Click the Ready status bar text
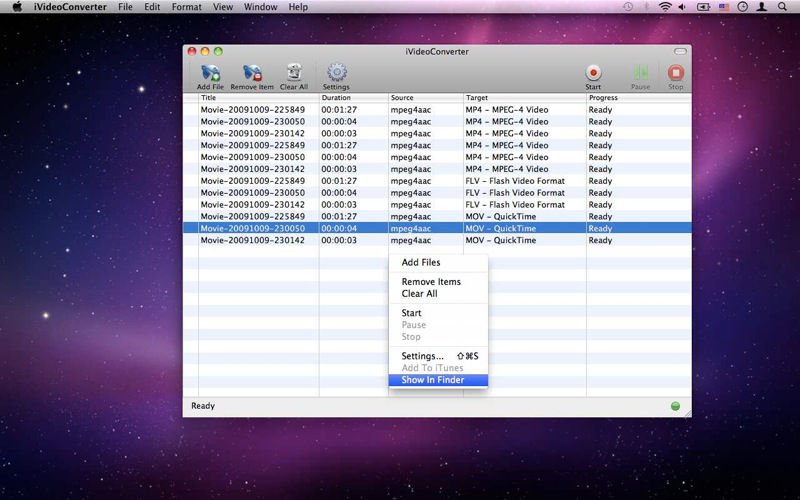 pyautogui.click(x=203, y=406)
